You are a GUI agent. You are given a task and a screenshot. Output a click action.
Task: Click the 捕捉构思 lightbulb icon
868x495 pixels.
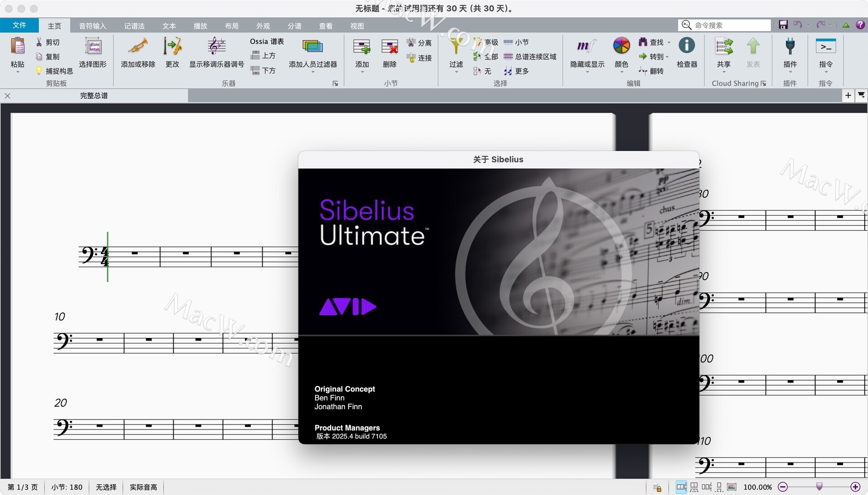39,71
